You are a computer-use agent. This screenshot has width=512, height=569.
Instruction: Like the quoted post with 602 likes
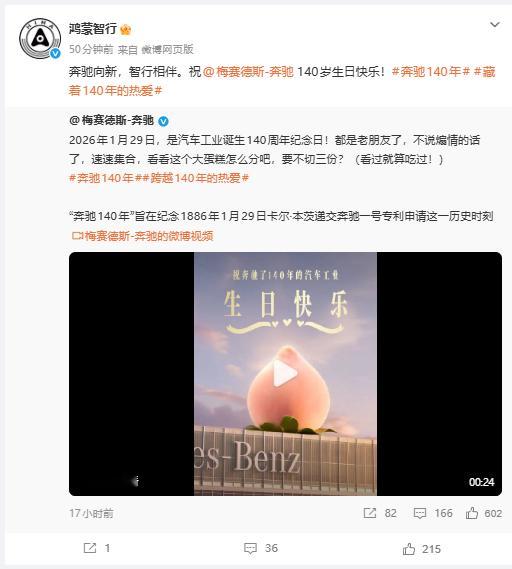coord(484,513)
